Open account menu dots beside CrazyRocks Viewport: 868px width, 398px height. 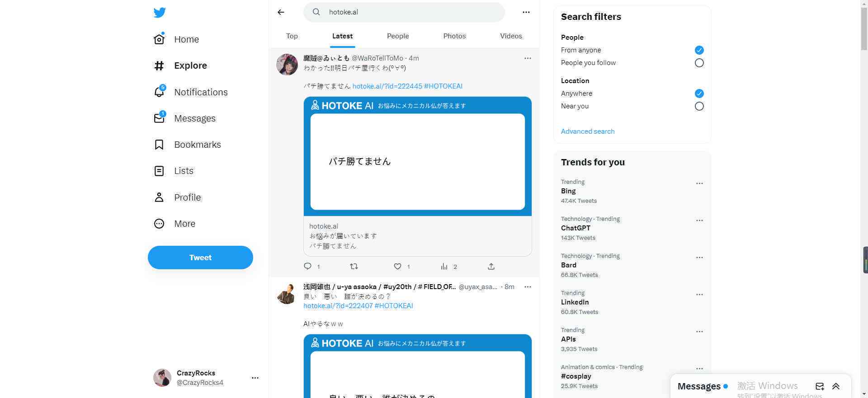[255, 378]
